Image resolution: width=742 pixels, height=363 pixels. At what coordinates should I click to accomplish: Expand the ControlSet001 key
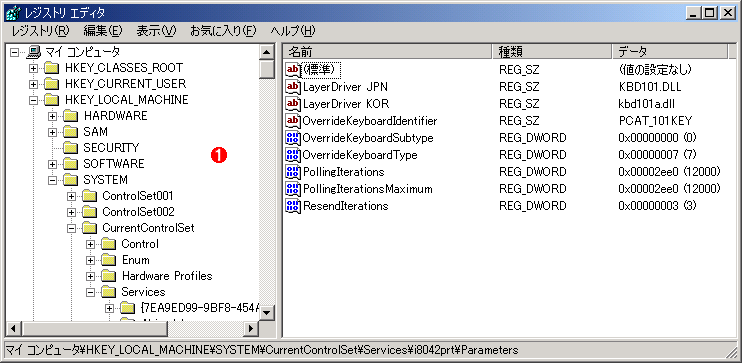(71, 196)
